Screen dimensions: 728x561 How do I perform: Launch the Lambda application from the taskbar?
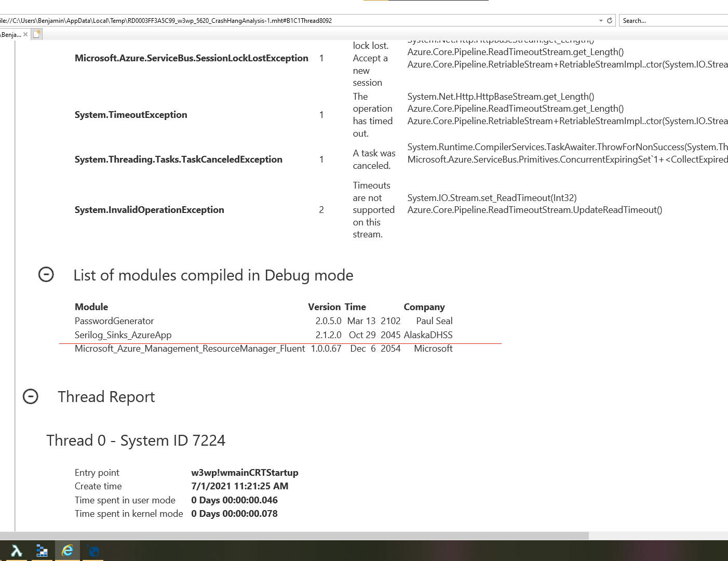click(x=16, y=550)
